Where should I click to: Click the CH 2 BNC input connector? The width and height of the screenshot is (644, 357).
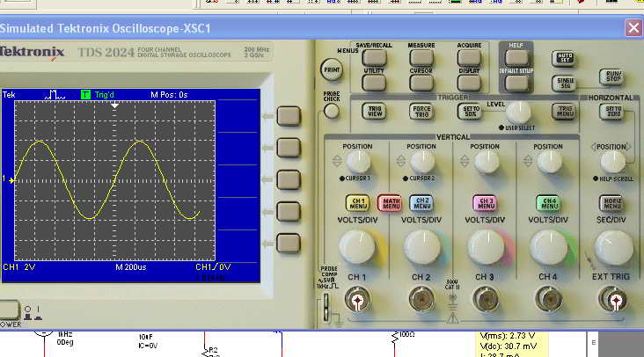point(421,301)
